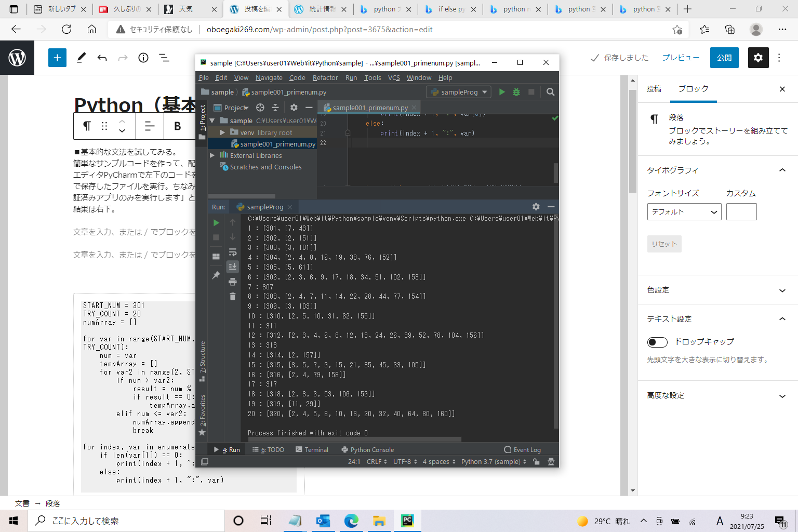Screen dimensions: 798x532
Task: Open the Event Log in PyCharm
Action: [x=522, y=449]
